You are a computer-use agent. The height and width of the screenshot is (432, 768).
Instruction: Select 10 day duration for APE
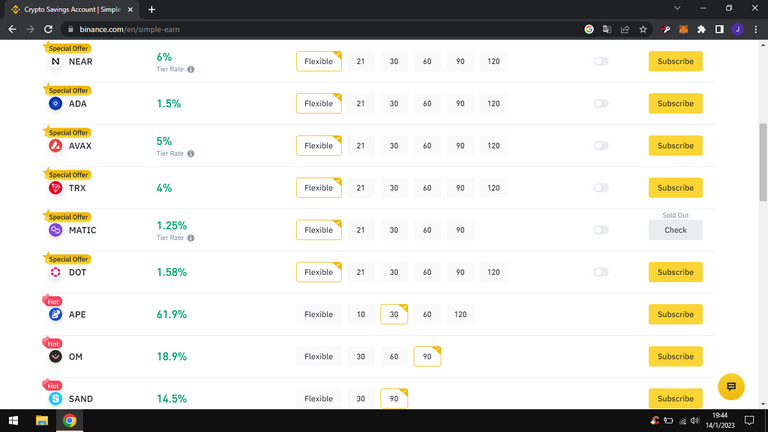pyautogui.click(x=361, y=314)
